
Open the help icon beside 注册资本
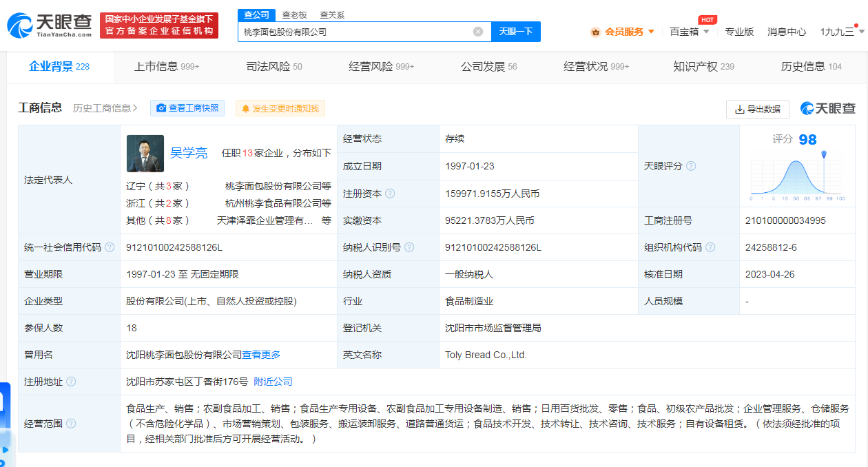[x=390, y=194]
